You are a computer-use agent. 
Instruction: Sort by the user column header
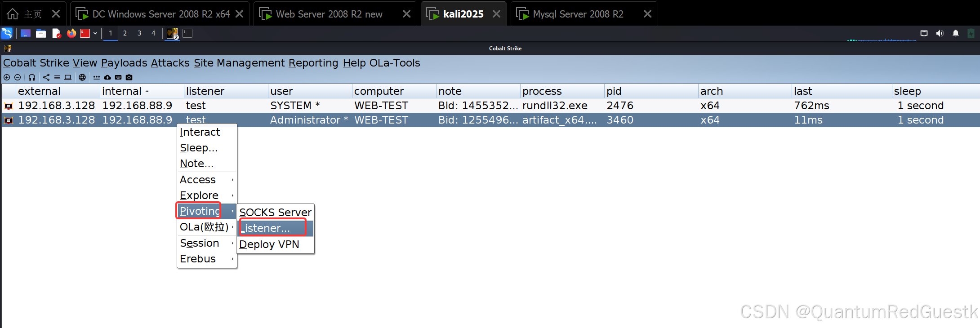(310, 91)
